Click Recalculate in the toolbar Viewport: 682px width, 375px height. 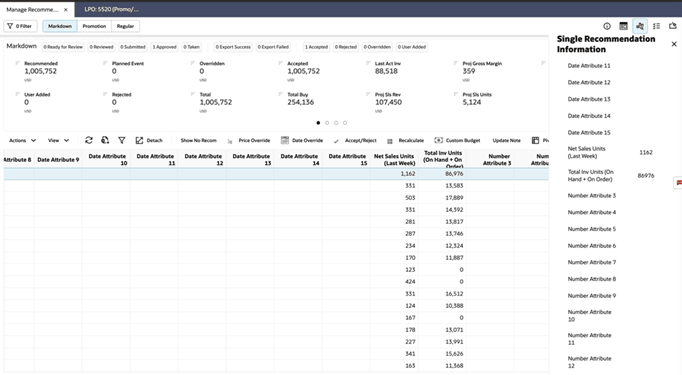pyautogui.click(x=405, y=140)
